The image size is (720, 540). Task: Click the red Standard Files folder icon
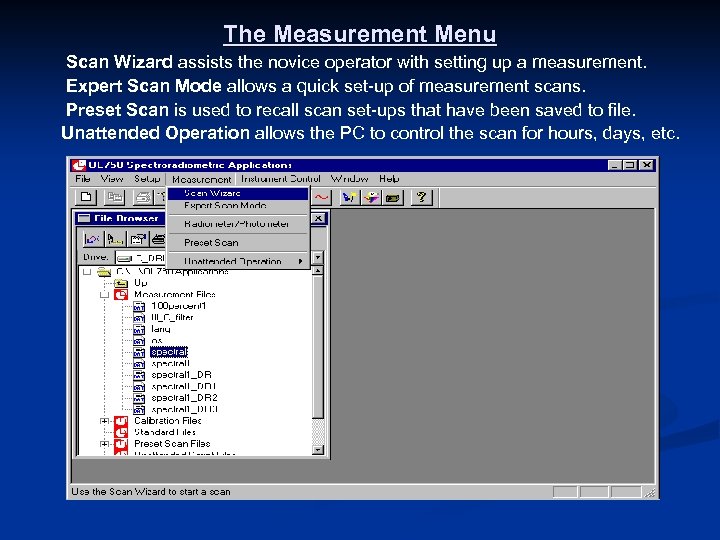(121, 433)
